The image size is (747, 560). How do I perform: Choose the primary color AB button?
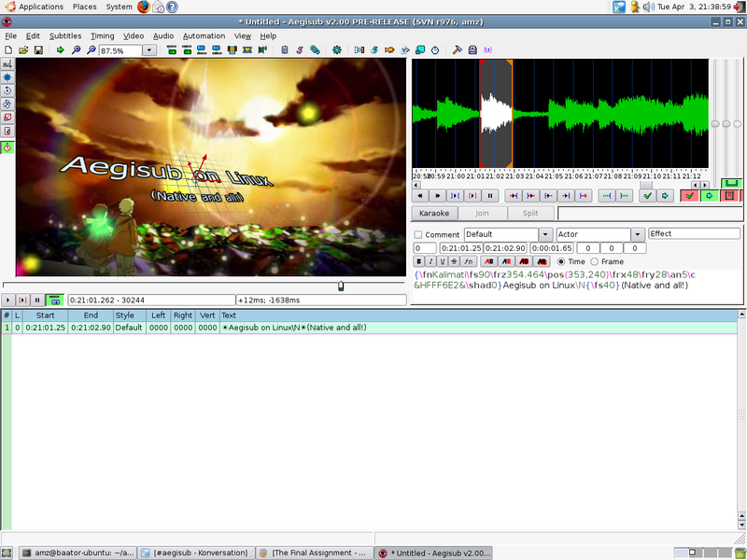pyautogui.click(x=488, y=261)
